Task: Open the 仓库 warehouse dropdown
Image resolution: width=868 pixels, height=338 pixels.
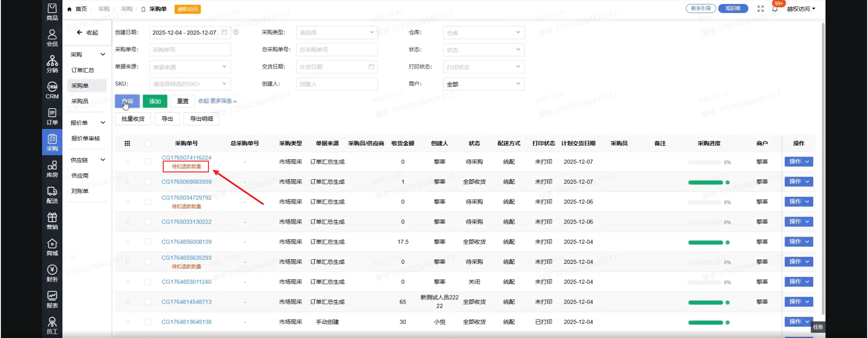Action: point(483,33)
